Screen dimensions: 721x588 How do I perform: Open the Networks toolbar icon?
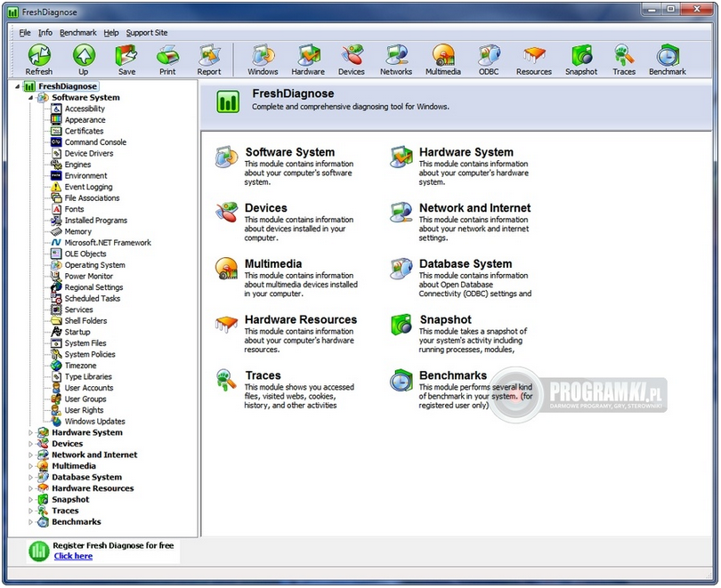coord(396,55)
